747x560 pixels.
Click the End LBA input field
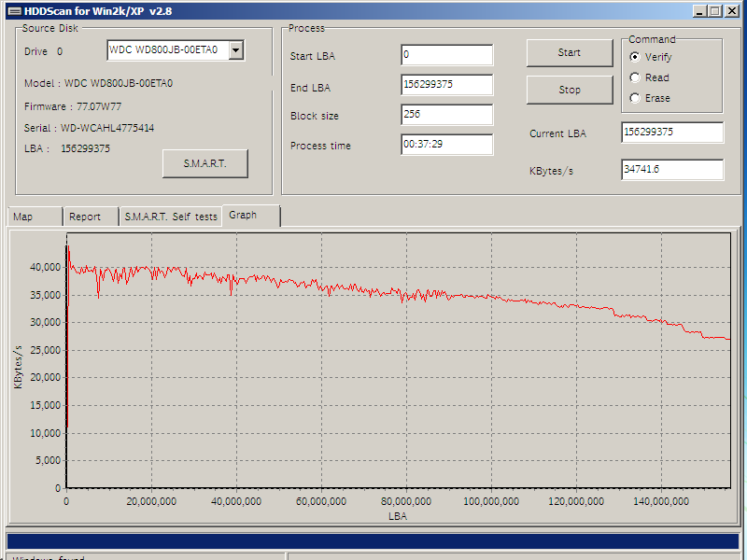446,85
